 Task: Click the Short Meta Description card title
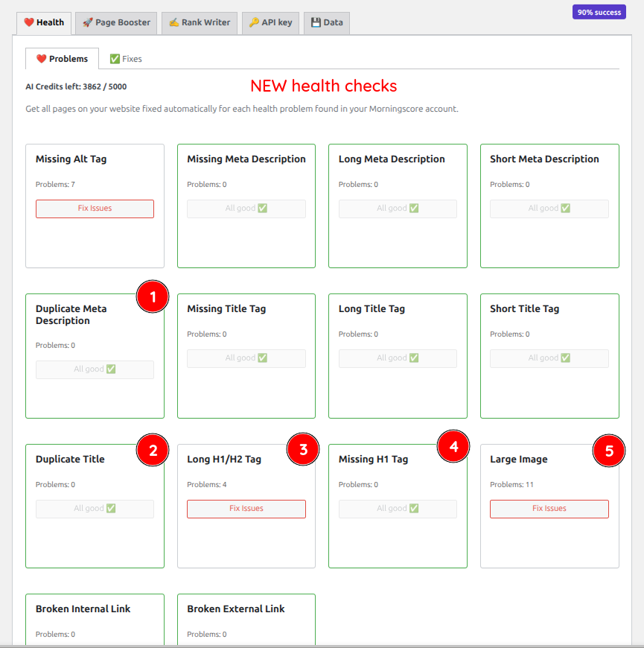coord(544,159)
